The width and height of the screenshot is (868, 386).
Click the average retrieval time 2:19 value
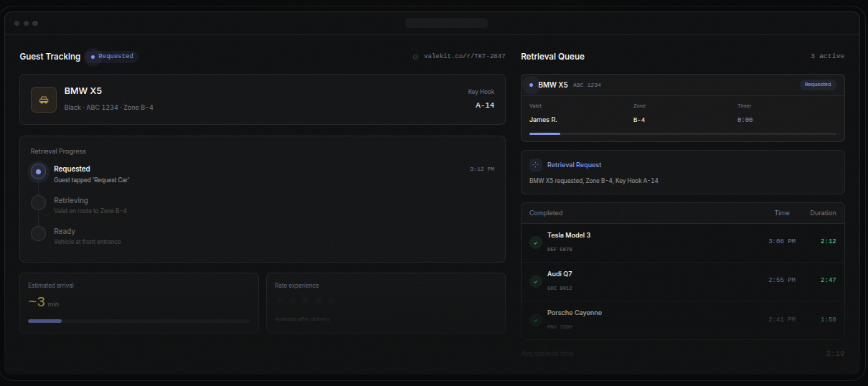[835, 354]
